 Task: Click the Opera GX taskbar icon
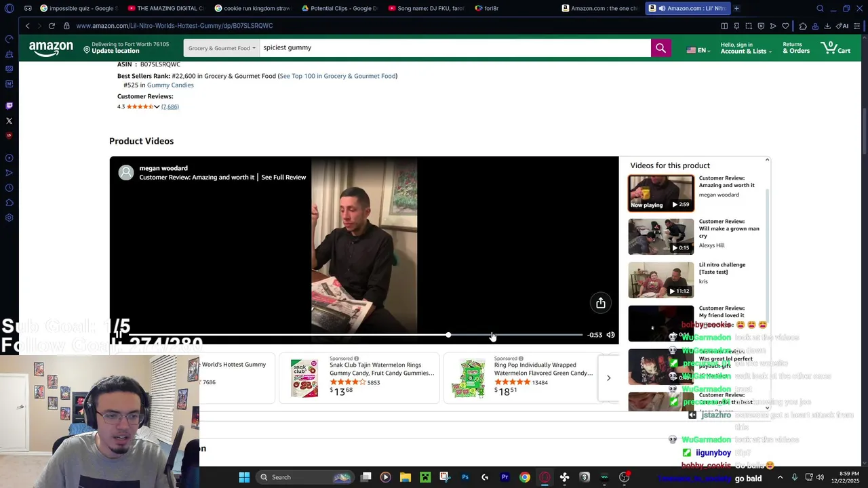pyautogui.click(x=545, y=477)
